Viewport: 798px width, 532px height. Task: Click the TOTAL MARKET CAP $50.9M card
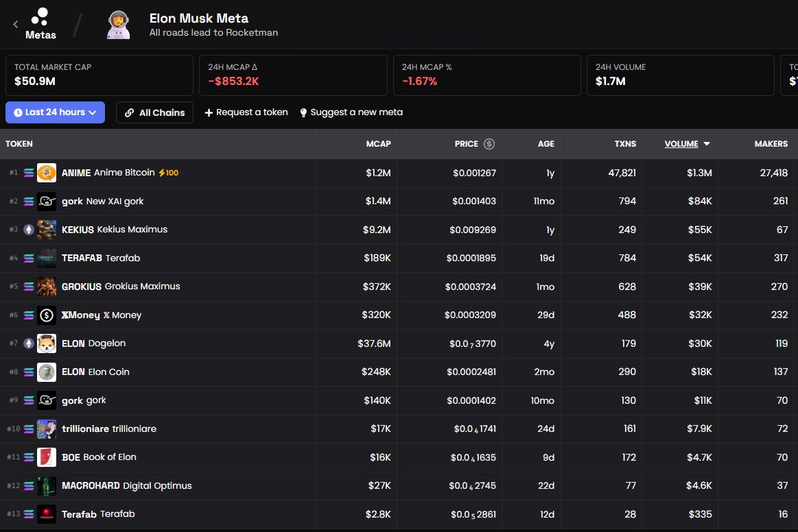pos(99,75)
